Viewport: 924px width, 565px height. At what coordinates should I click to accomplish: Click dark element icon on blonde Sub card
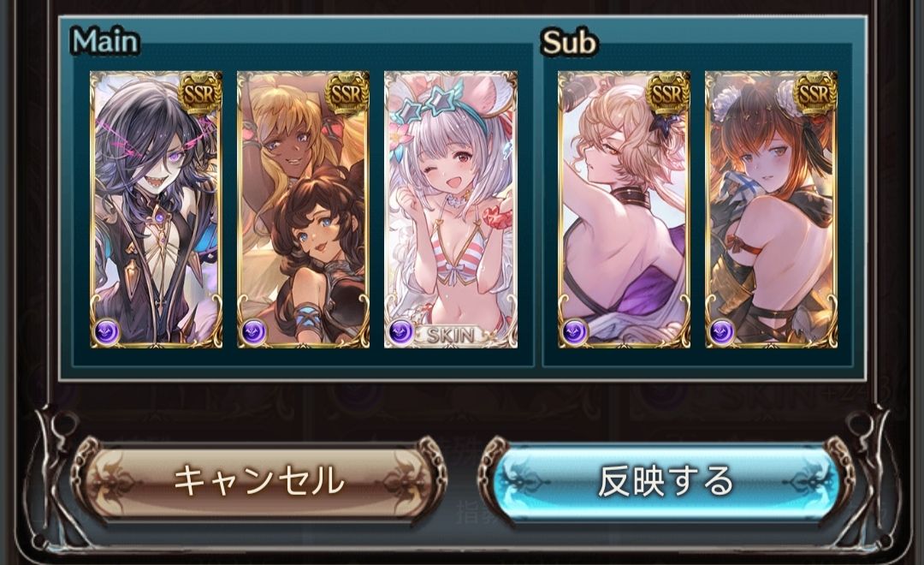(x=575, y=331)
